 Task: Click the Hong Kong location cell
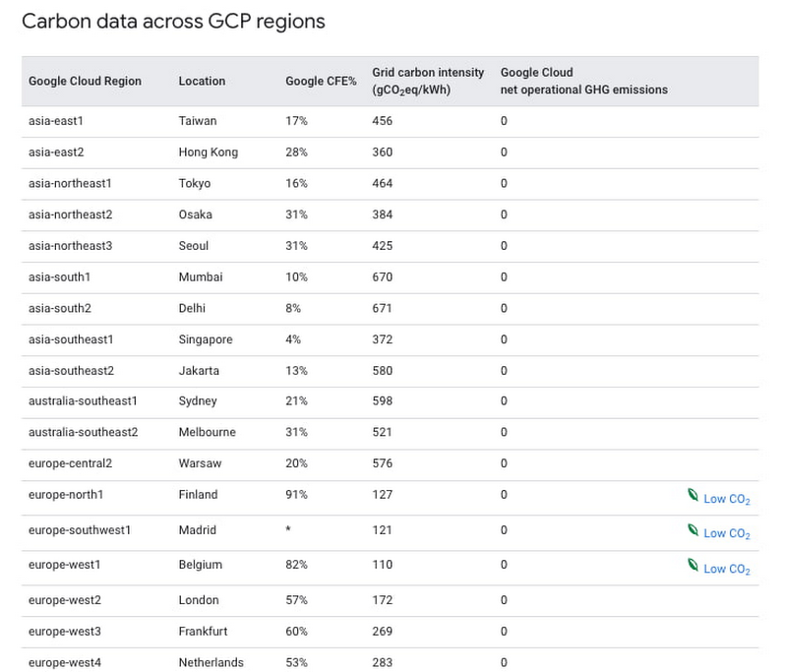click(x=209, y=153)
